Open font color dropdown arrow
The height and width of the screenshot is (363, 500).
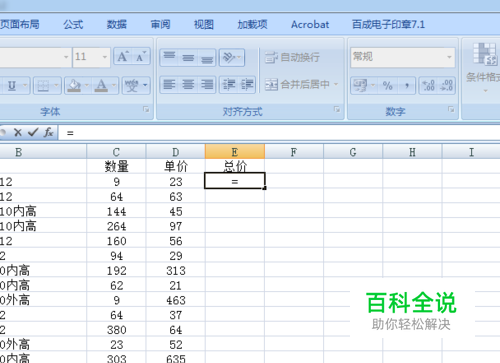pyautogui.click(x=114, y=86)
